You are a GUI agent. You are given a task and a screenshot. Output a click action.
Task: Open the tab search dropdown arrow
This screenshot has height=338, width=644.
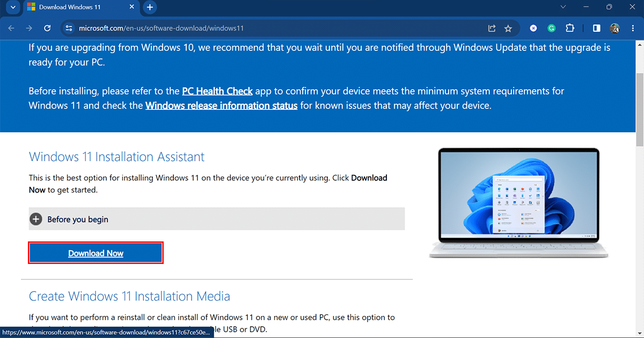click(12, 8)
